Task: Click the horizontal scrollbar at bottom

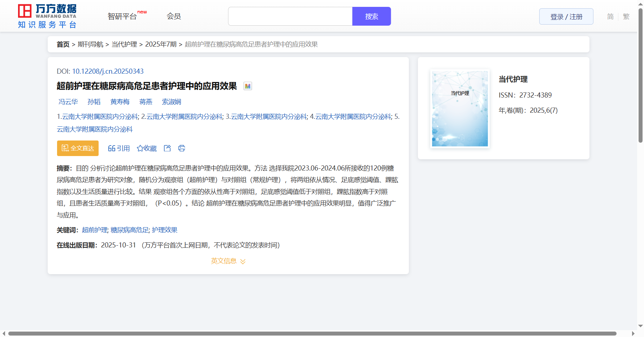Action: 312,333
